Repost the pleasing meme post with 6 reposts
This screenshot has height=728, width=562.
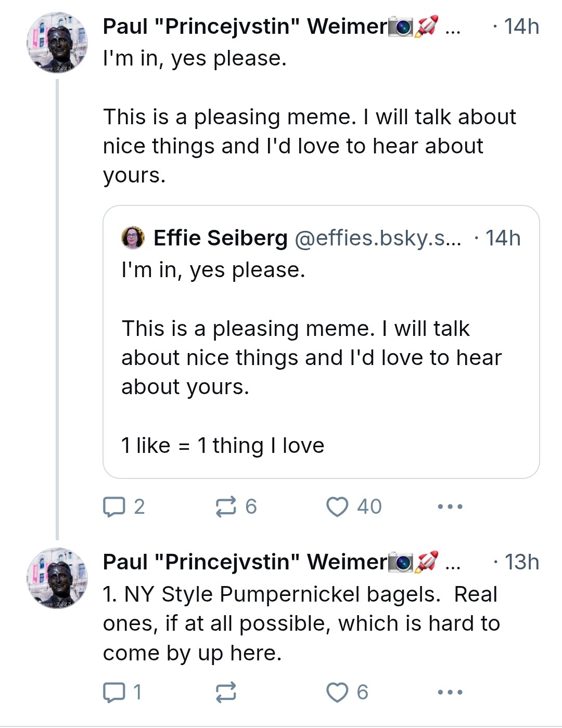point(236,506)
